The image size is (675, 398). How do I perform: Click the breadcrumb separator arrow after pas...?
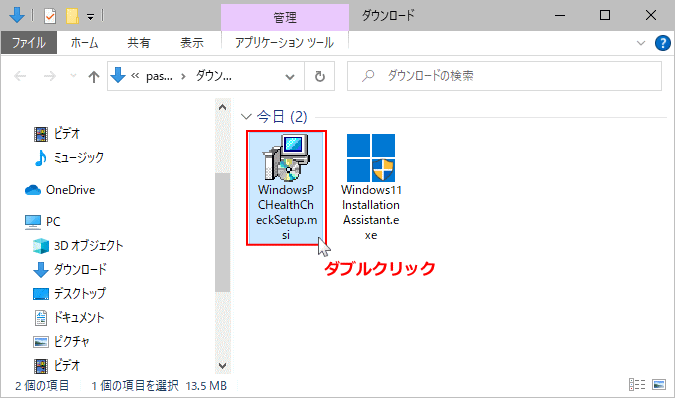[x=183, y=77]
